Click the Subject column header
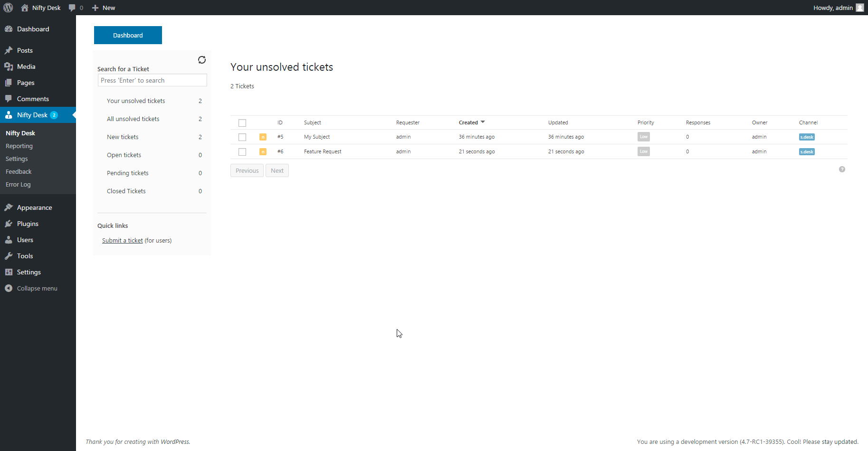 click(x=313, y=122)
